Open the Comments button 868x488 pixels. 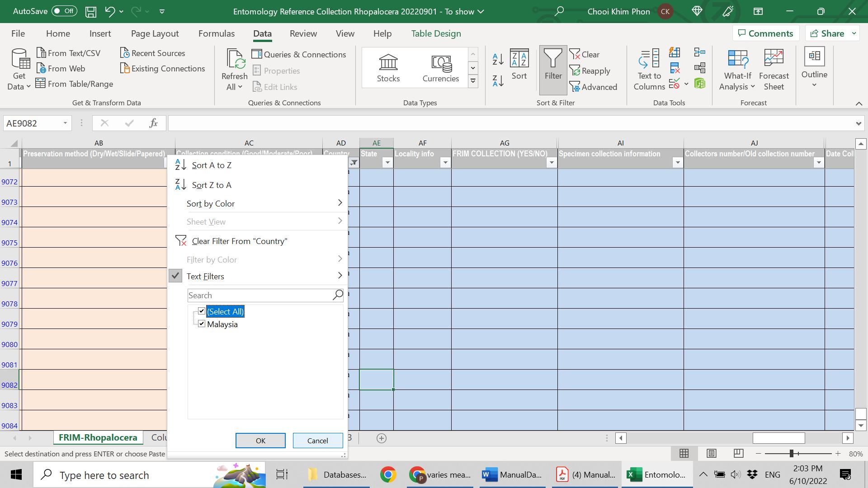765,33
